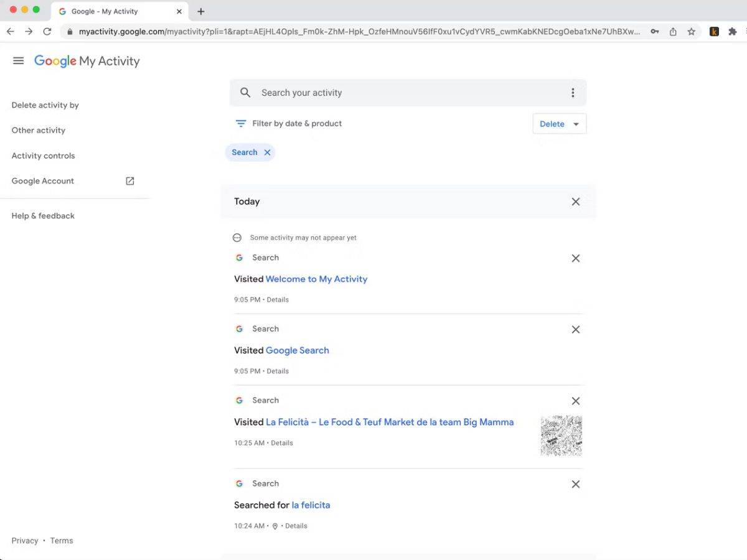Click the la felicita search query link
This screenshot has height=560, width=747.
(311, 505)
